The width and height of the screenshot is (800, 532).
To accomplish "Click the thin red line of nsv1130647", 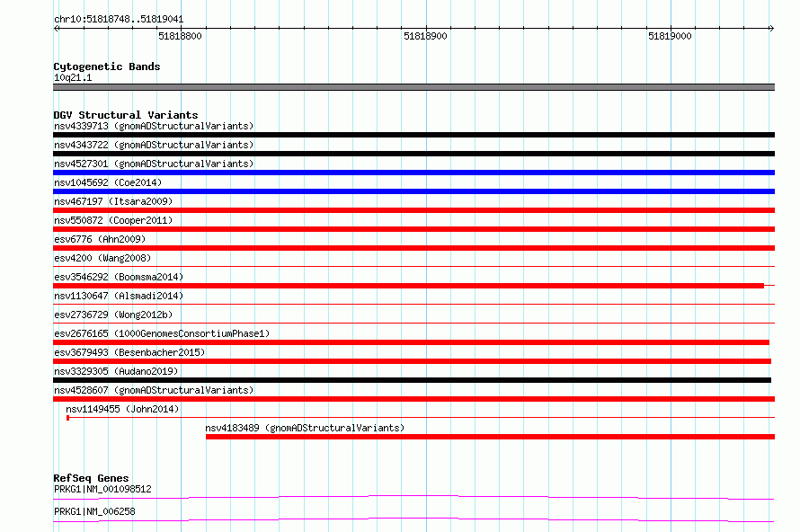I will coord(413,304).
